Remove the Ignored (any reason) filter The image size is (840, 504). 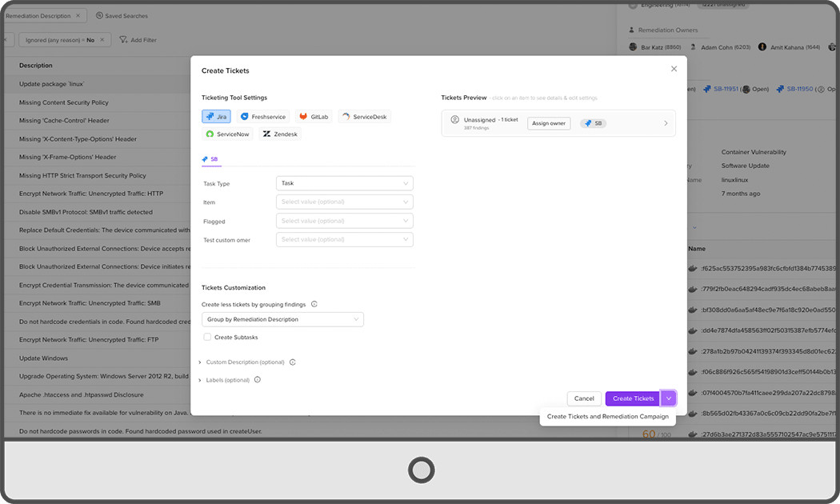pyautogui.click(x=102, y=40)
